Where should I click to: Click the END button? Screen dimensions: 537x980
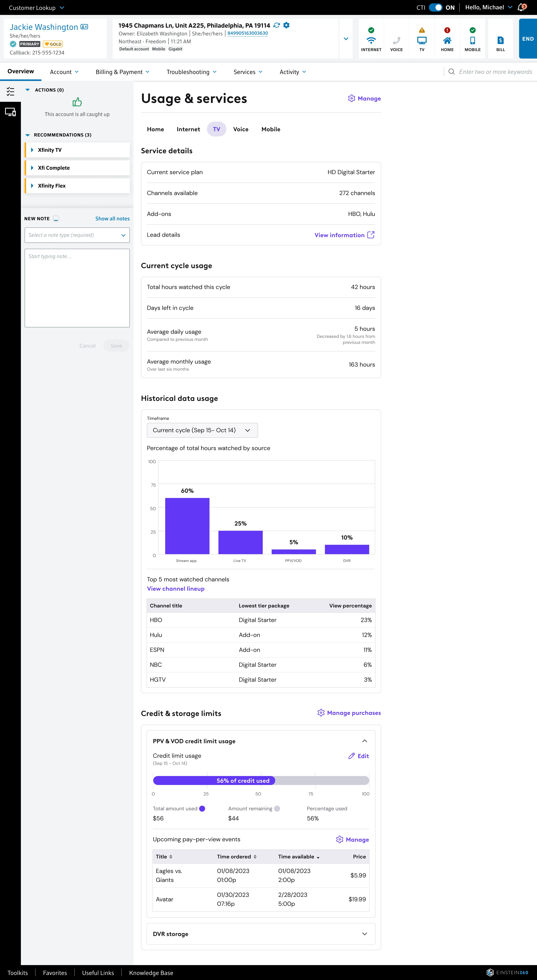coord(528,39)
